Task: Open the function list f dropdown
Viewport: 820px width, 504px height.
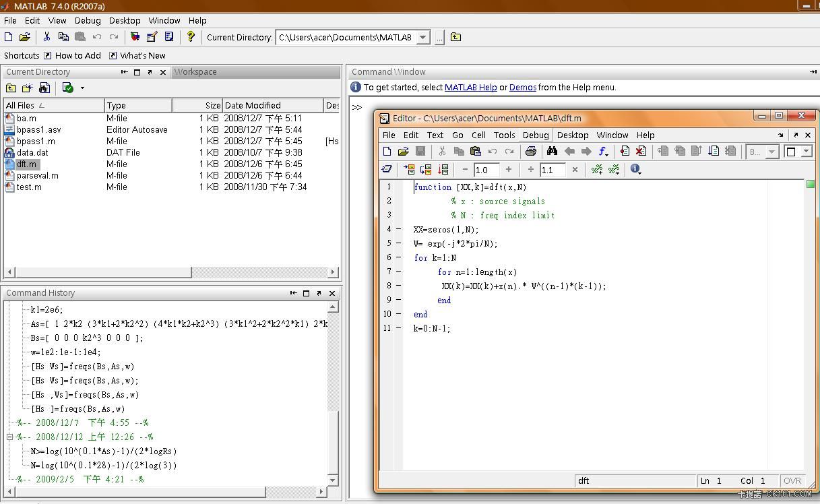Action: [x=604, y=152]
